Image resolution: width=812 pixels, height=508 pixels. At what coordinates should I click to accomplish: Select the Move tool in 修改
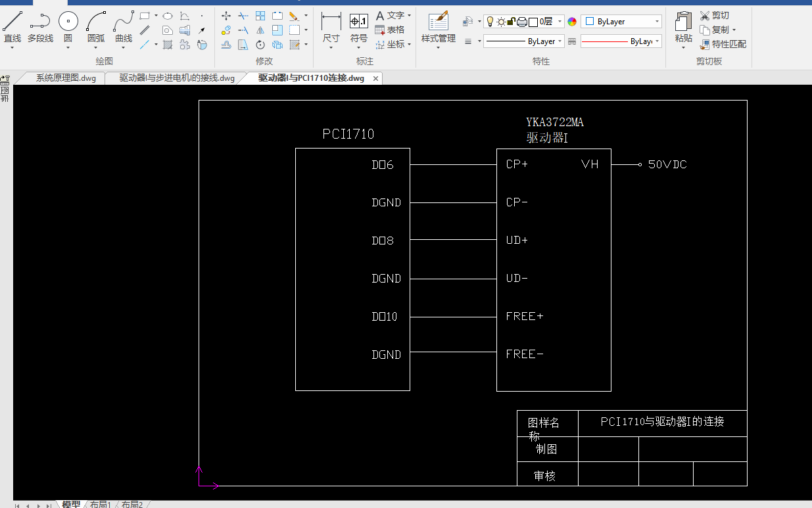[x=226, y=16]
